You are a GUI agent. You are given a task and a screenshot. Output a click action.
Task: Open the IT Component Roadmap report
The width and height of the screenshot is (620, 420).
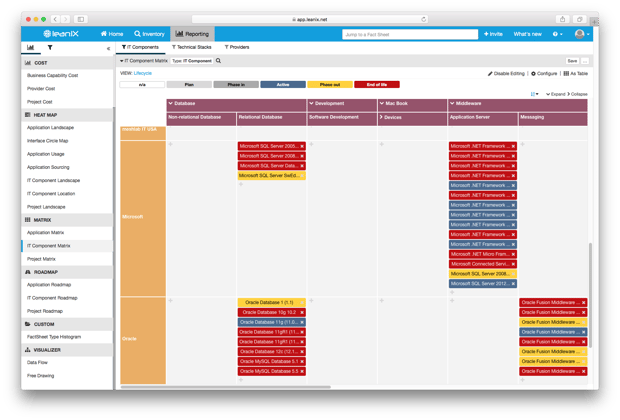(x=52, y=298)
